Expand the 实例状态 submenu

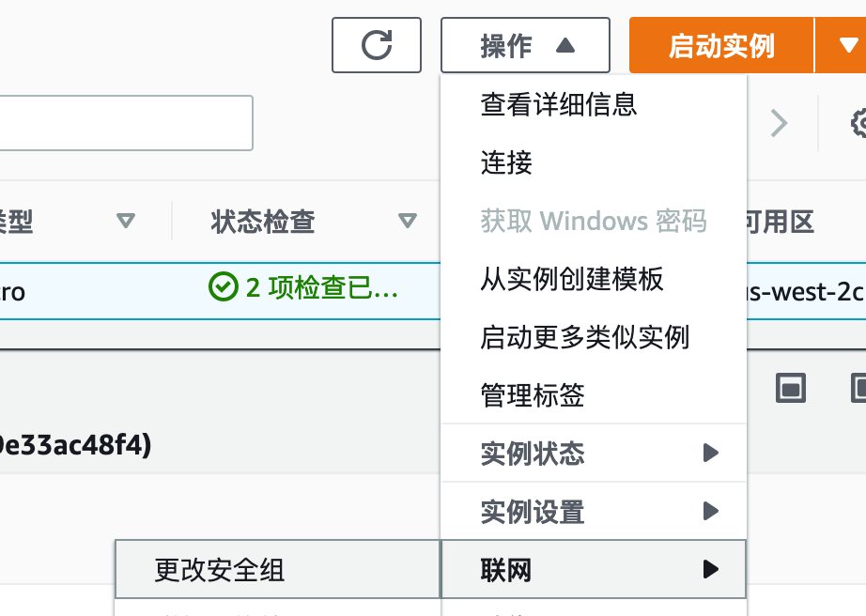click(x=594, y=454)
